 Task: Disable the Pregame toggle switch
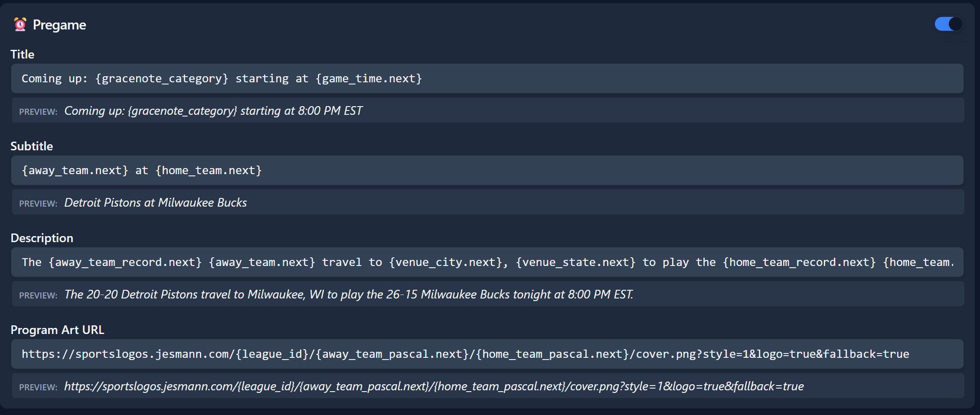(948, 24)
